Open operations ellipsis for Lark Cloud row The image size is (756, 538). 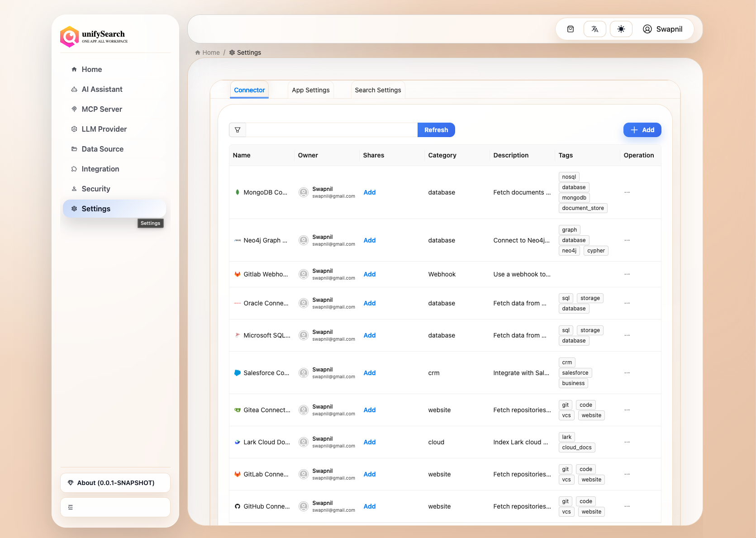pos(627,442)
